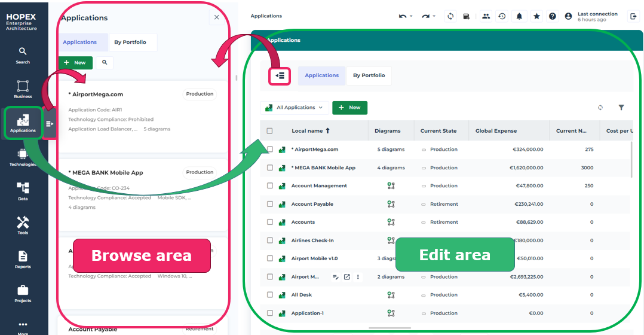Open Search in the left navigation bar
The height and width of the screenshot is (335, 644).
23,56
